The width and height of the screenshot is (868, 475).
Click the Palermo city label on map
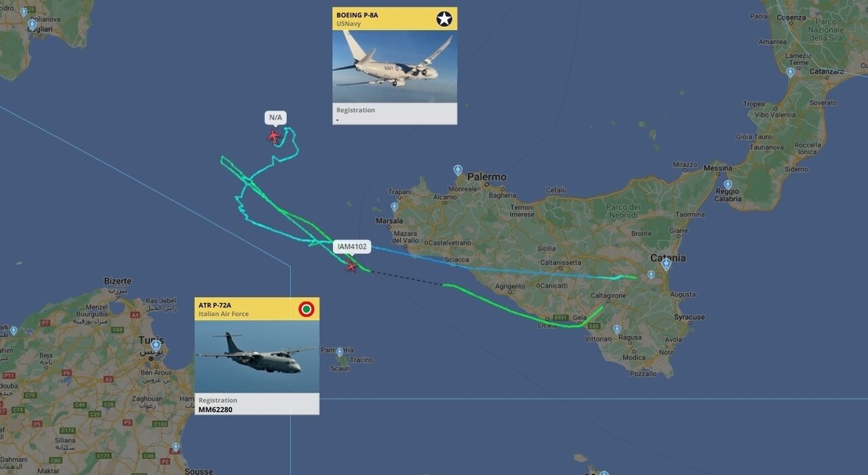click(x=487, y=177)
